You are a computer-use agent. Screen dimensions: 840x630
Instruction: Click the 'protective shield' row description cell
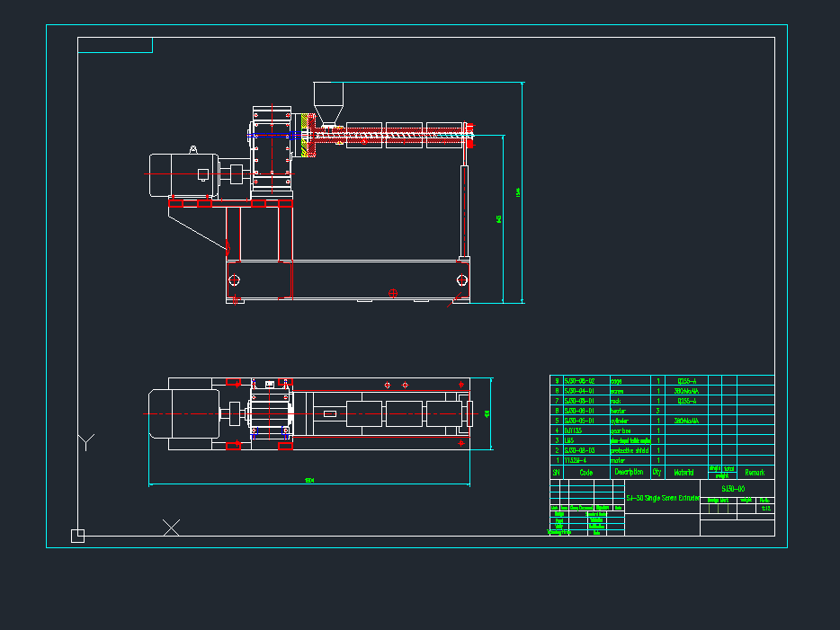[630, 450]
